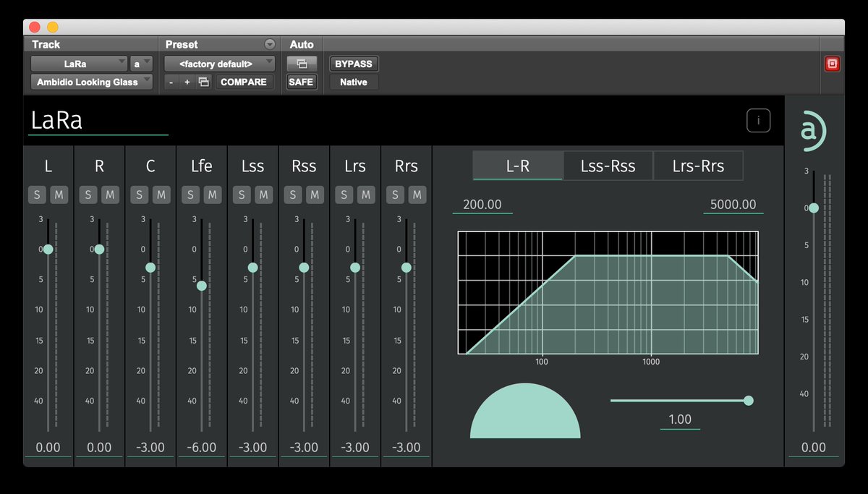
Task: Click the COMPARE button
Action: [x=245, y=82]
